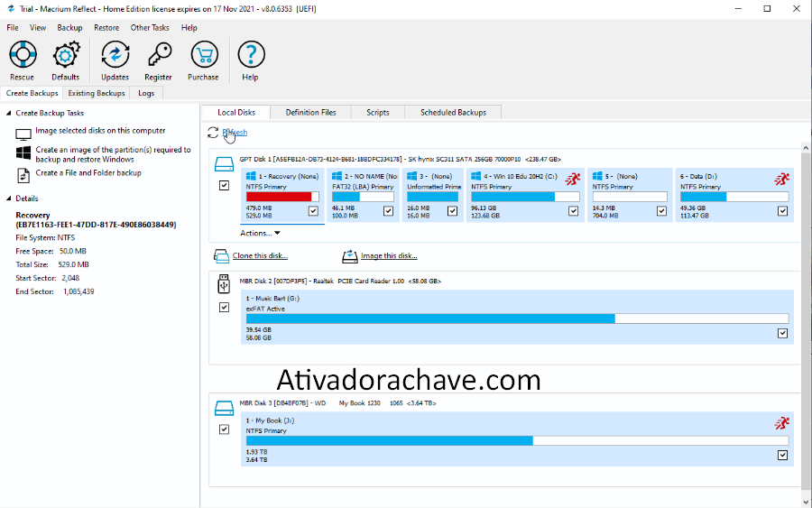Click Create a File and Folder backup icon
Viewport: 812px width, 508px height.
point(23,174)
